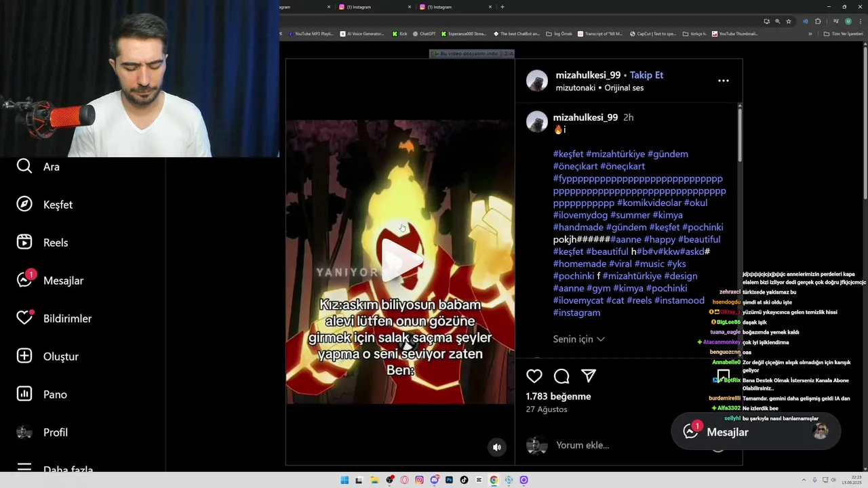
Task: Open a new browser tab
Action: pos(502,7)
